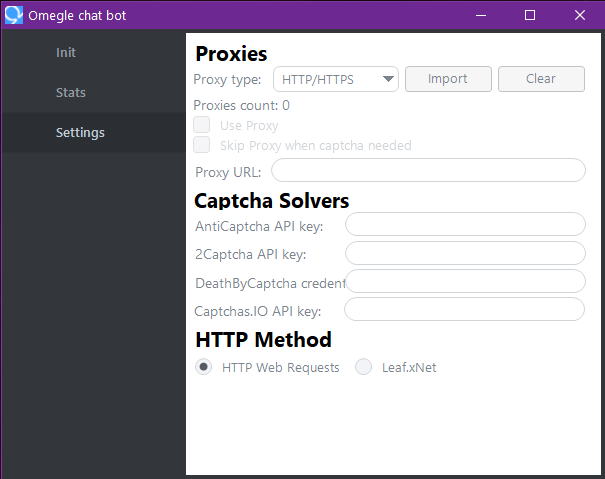605x479 pixels.
Task: Maximize the application window
Action: click(530, 15)
